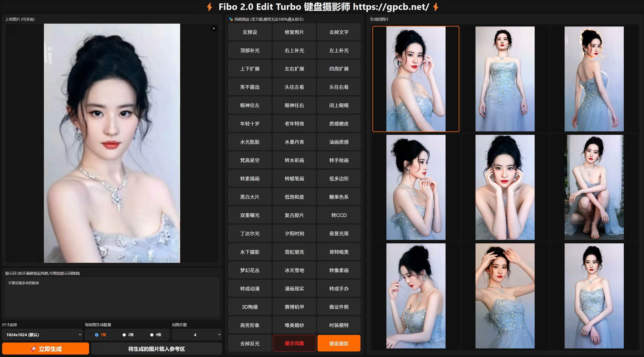Apply the 转CCD preset
The height and width of the screenshot is (357, 644).
pos(339,215)
